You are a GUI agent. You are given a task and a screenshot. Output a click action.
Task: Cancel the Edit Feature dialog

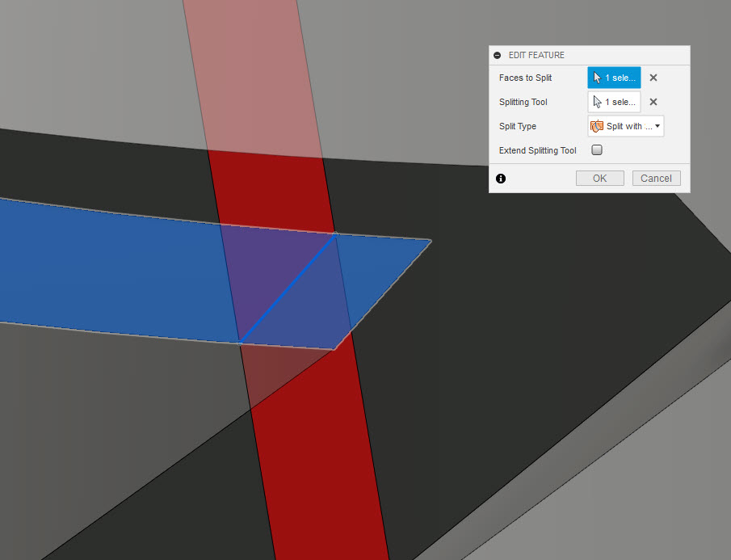pyautogui.click(x=656, y=178)
